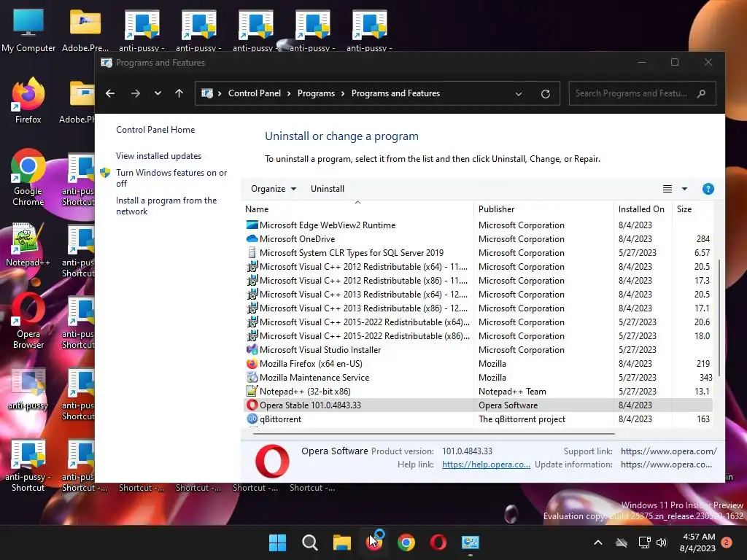This screenshot has height=560, width=747.
Task: Open the Programs breadcrumb
Action: tap(316, 93)
